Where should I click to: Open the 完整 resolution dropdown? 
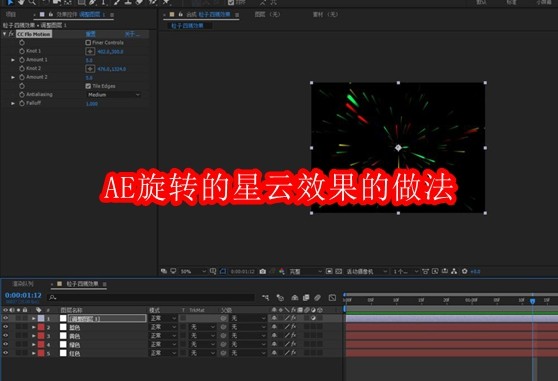305,271
